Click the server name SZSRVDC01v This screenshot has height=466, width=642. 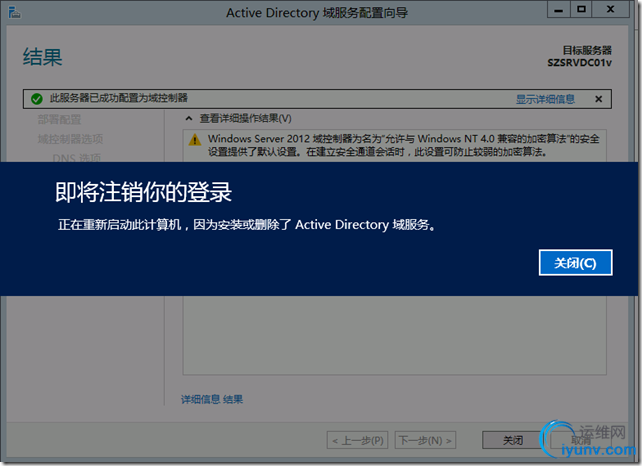(x=579, y=63)
